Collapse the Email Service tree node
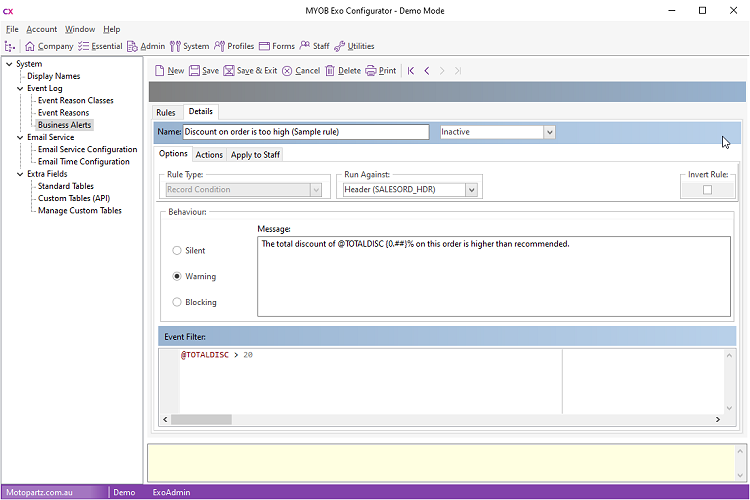The image size is (750, 500). point(20,137)
